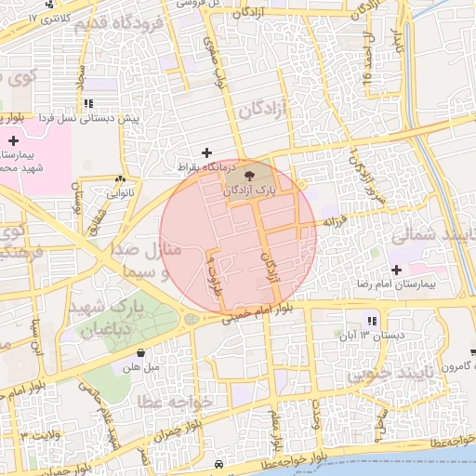This screenshot has height=476, width=476.
Task: Select the shopping cart icon beside گامرون
Action: 473,352
